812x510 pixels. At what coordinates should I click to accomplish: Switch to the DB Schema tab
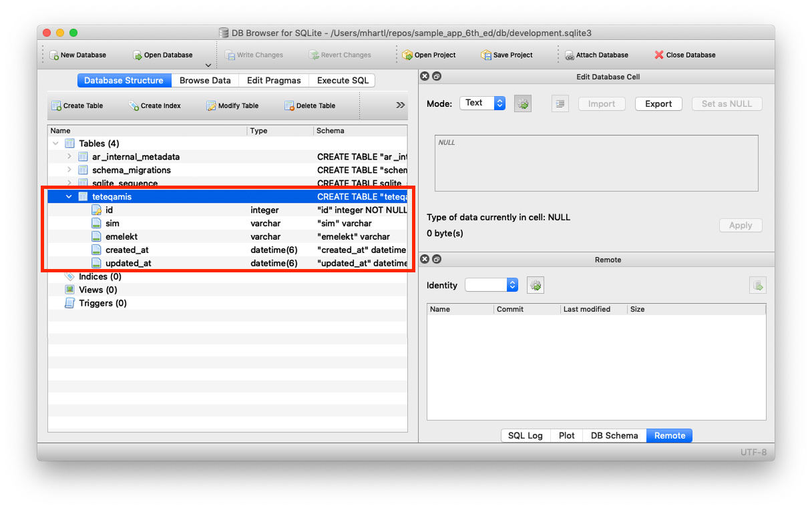pyautogui.click(x=614, y=435)
